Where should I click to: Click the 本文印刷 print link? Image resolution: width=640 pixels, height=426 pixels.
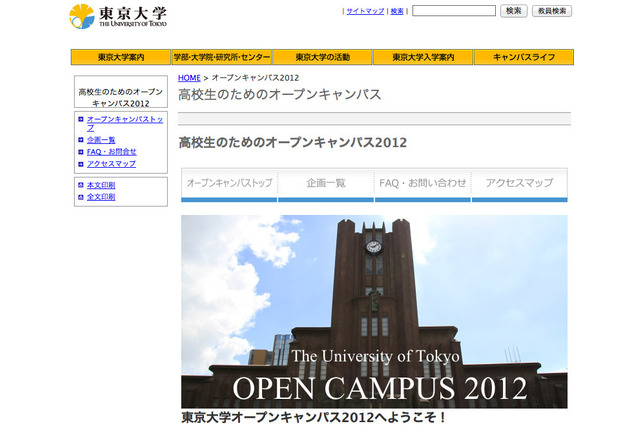[101, 185]
